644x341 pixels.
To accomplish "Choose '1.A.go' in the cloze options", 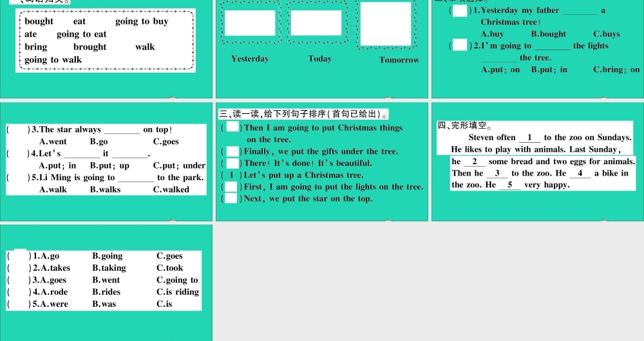I will click(x=46, y=256).
